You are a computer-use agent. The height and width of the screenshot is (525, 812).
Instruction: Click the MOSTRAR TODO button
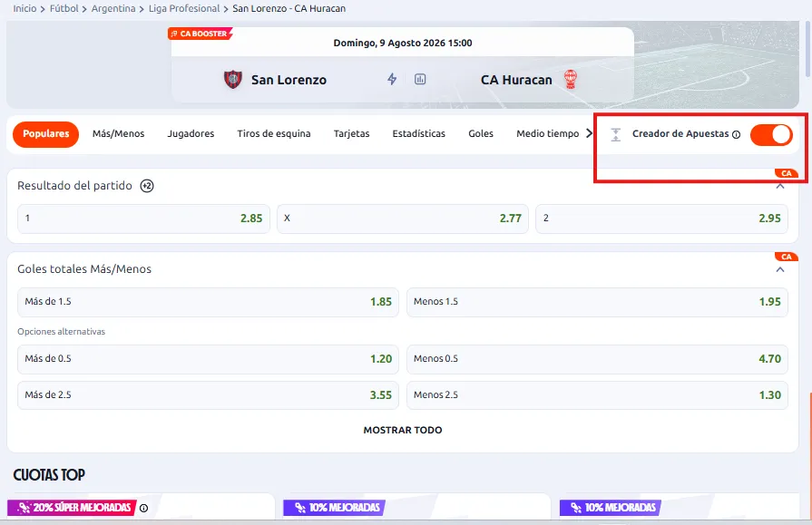click(403, 431)
